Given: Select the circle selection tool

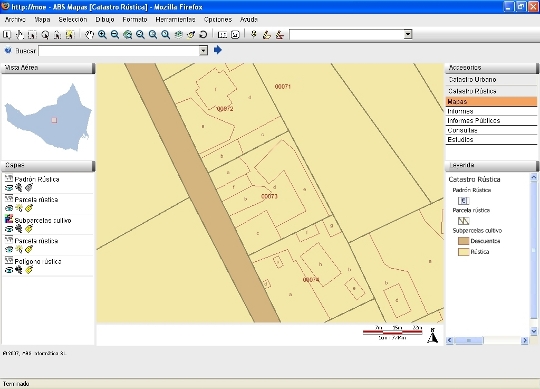Looking at the screenshot, I should coord(45,34).
